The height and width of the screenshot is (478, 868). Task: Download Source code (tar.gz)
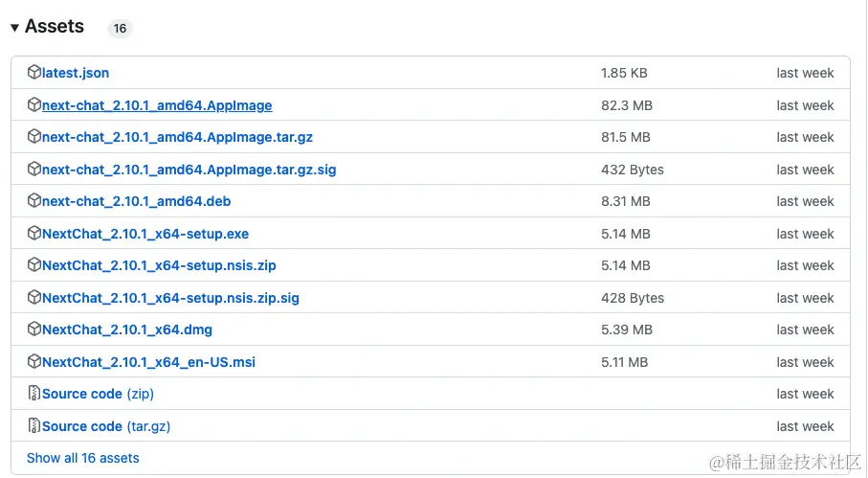[x=106, y=426]
